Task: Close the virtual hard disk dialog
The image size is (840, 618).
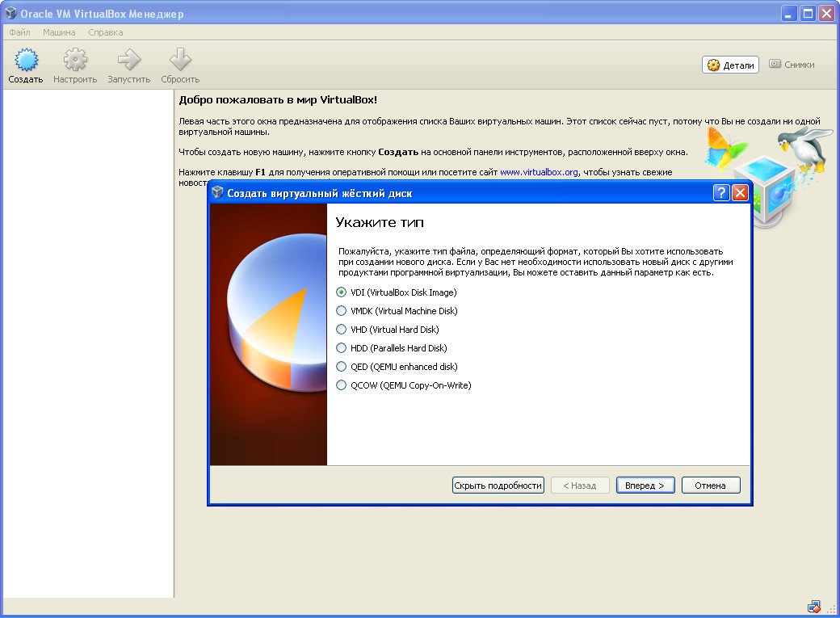Action: coord(740,193)
